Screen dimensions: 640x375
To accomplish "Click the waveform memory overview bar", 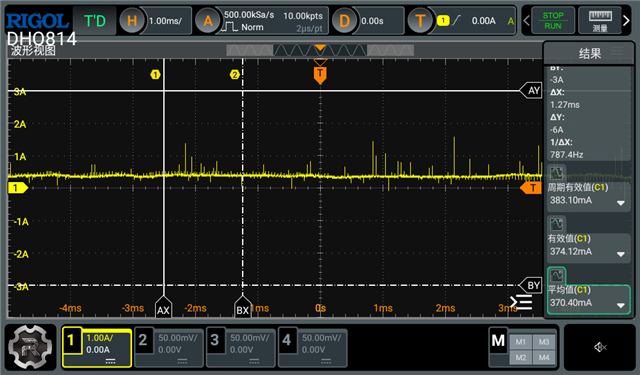I will (x=320, y=50).
